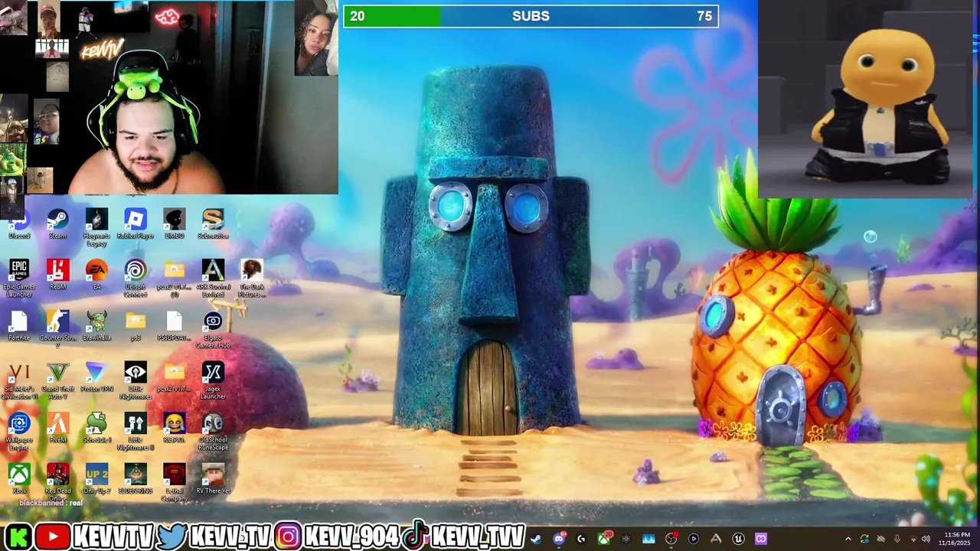Open the Discord desktop shortcut
The width and height of the screenshot is (980, 551).
pos(19,226)
